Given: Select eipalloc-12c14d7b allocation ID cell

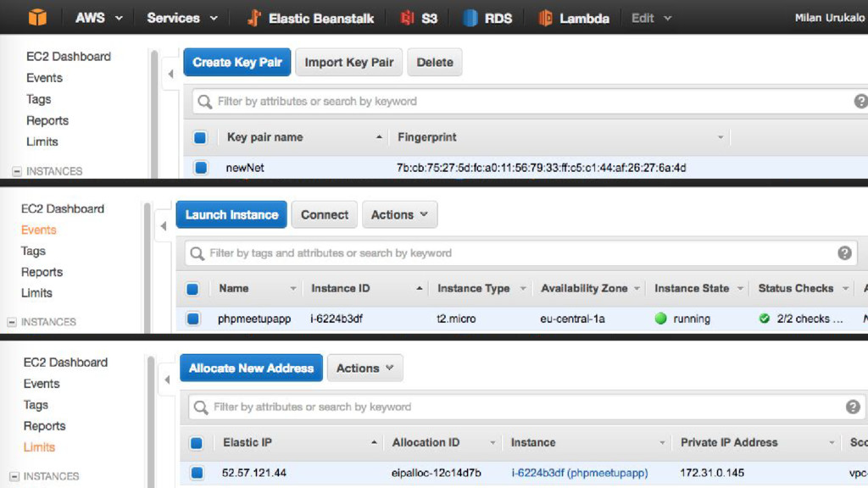Looking at the screenshot, I should (437, 473).
